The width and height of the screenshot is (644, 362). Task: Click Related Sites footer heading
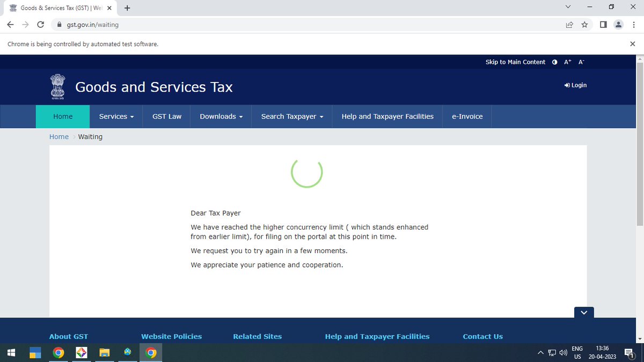pyautogui.click(x=257, y=336)
